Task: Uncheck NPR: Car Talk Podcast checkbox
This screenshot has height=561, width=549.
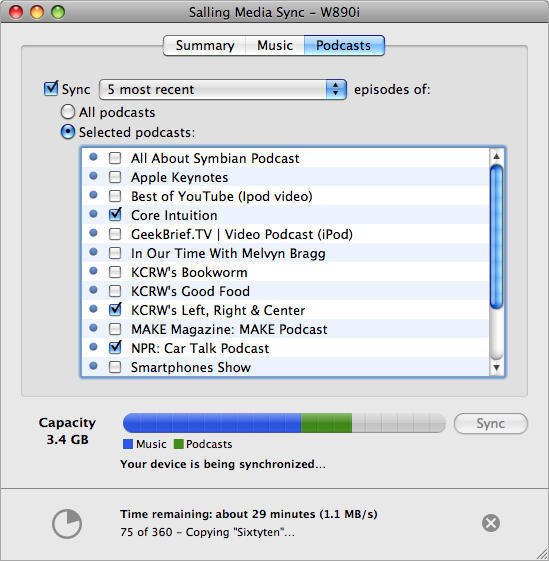Action: click(115, 347)
